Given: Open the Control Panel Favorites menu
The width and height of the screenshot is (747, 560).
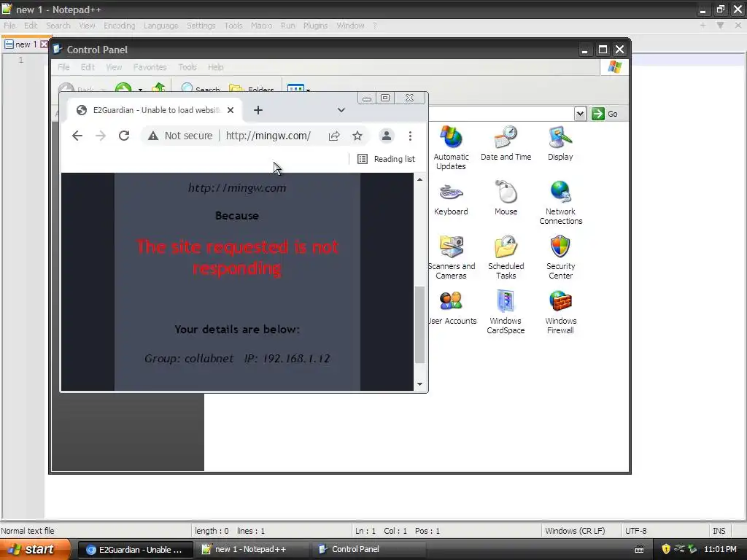Looking at the screenshot, I should coord(150,67).
